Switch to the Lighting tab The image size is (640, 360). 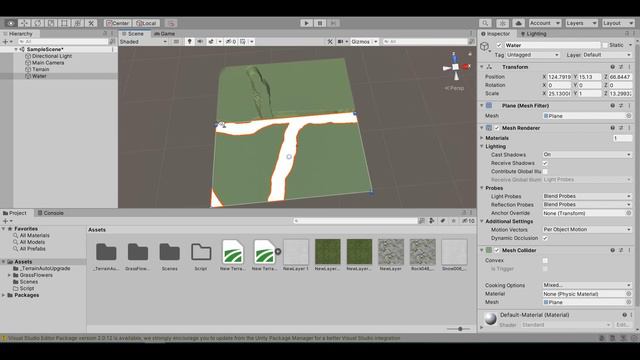[x=533, y=34]
